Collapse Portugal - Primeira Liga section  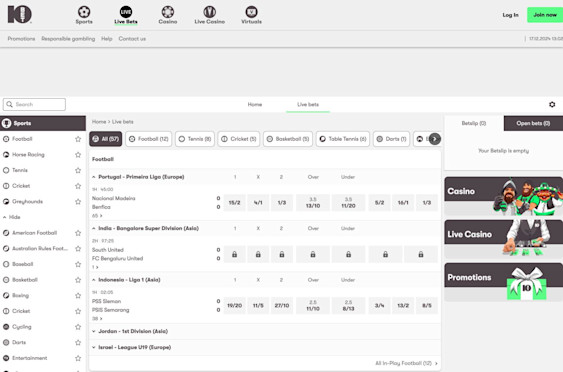click(94, 177)
